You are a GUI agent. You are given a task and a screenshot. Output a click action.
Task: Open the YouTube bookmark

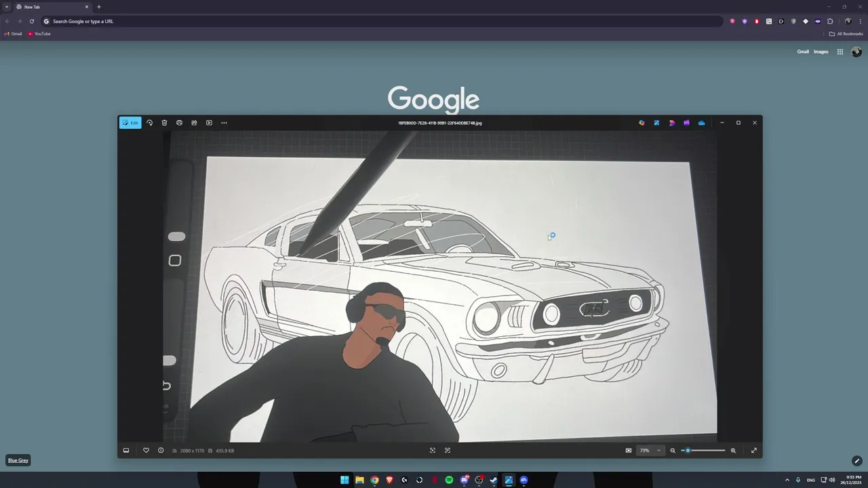click(39, 34)
